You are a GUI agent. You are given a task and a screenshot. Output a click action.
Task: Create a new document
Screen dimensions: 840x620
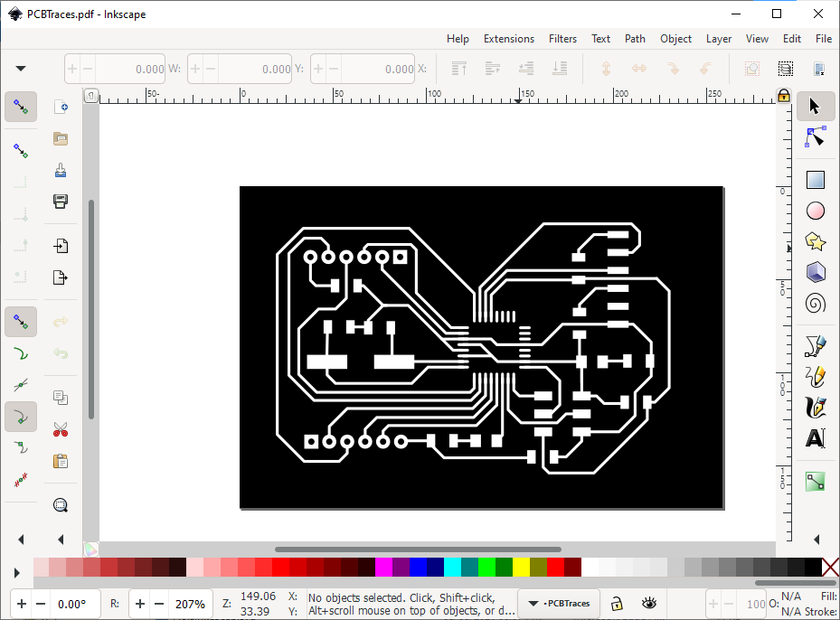61,107
